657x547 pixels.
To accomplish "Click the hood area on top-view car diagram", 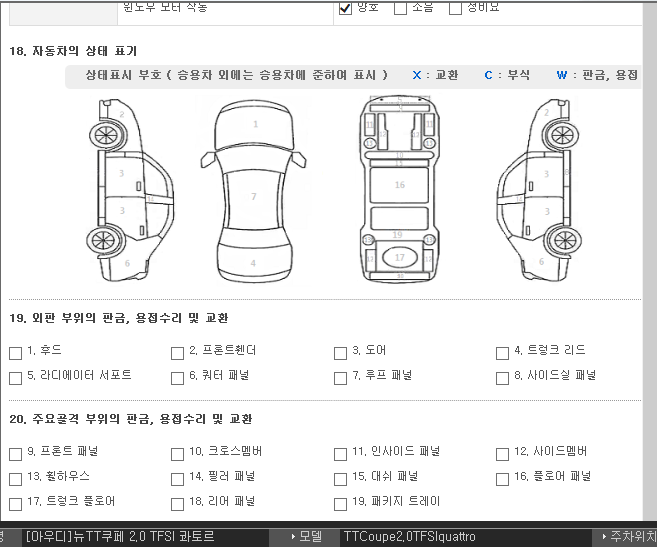I will coord(254,125).
